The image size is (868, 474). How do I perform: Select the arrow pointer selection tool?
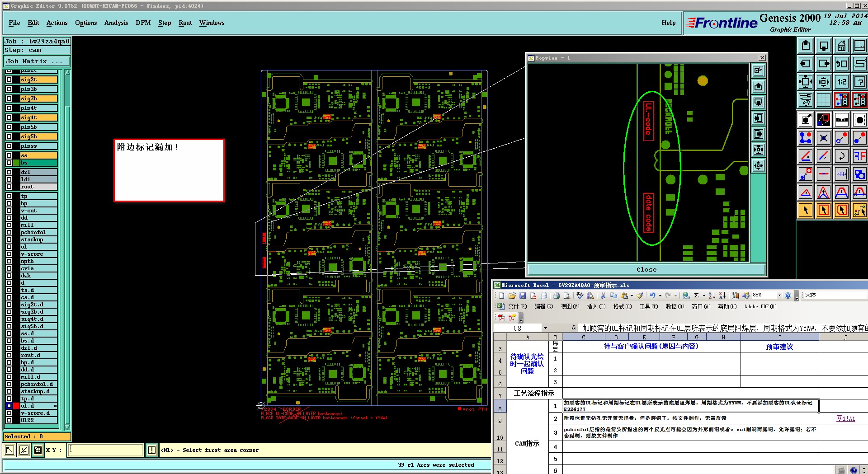(806, 210)
